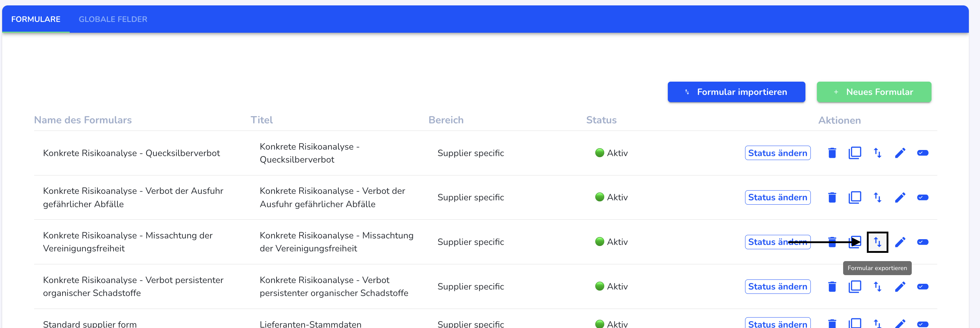Edit the Ausfuhr gefährlicher Abfälle form

(900, 198)
